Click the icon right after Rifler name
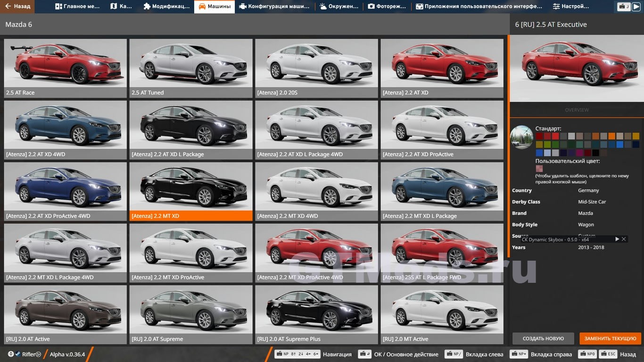 pos(39,354)
